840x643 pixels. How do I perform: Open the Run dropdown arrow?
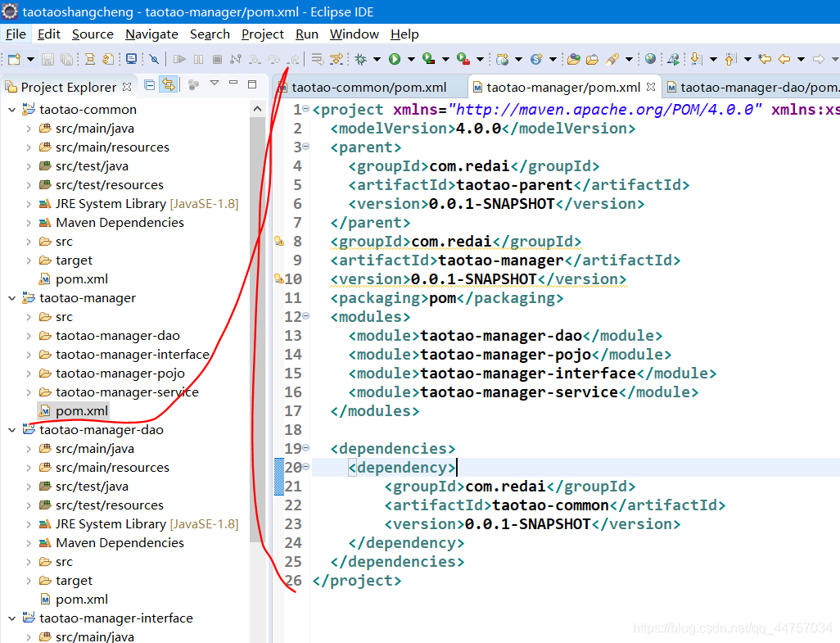point(412,59)
